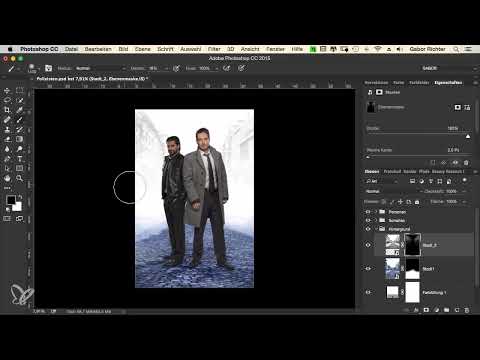The height and width of the screenshot is (360, 480).
Task: Swap foreground and background colors
Action: click(20, 197)
